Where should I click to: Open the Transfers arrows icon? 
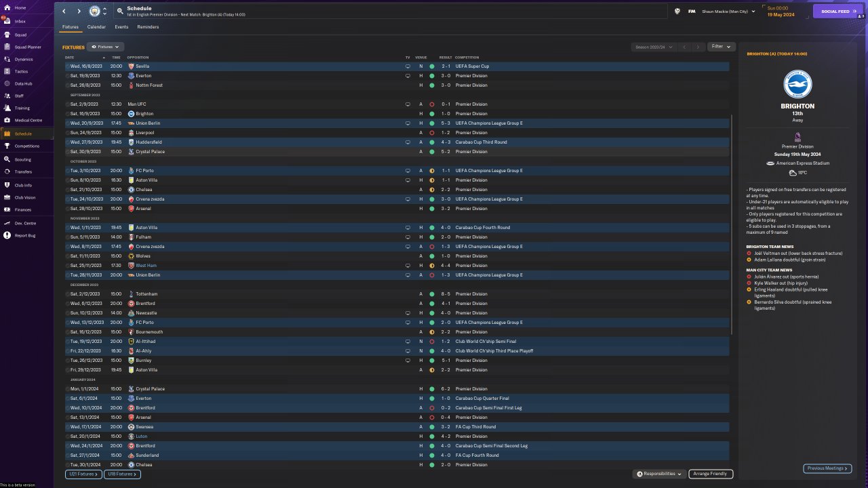(7, 171)
